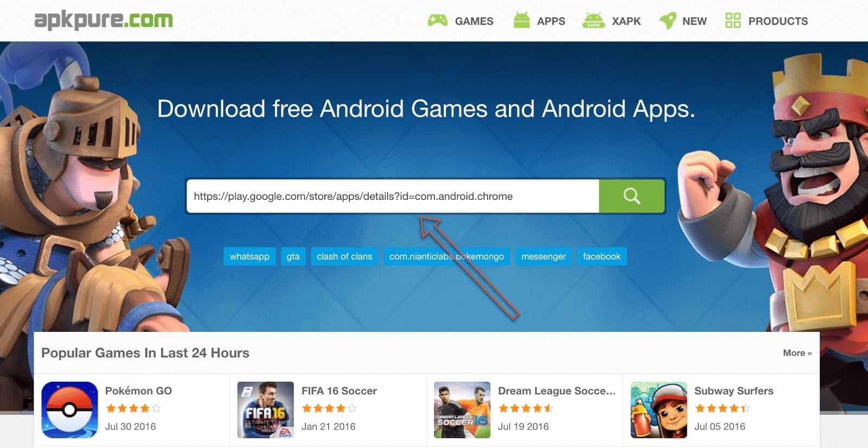The image size is (868, 448).
Task: Click the apkpure.com logo
Action: click(x=103, y=20)
